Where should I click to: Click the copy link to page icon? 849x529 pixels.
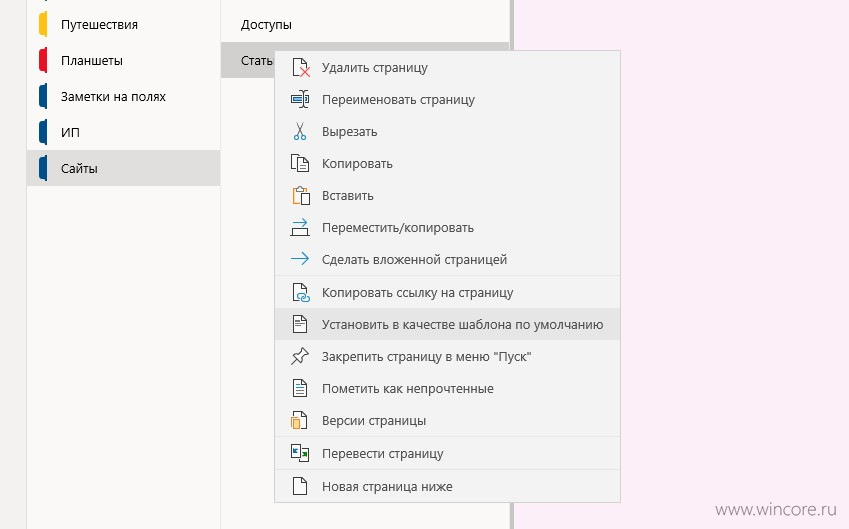[x=301, y=292]
